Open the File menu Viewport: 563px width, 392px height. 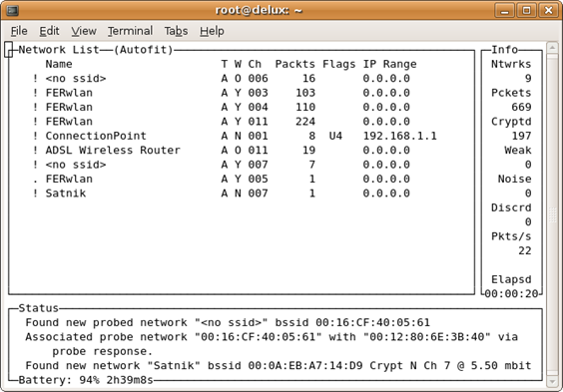(19, 31)
